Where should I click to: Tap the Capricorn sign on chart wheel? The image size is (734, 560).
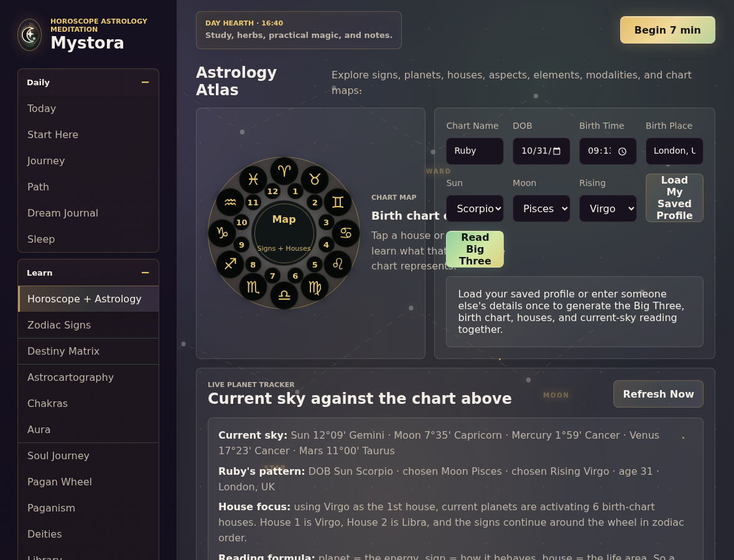coord(222,233)
